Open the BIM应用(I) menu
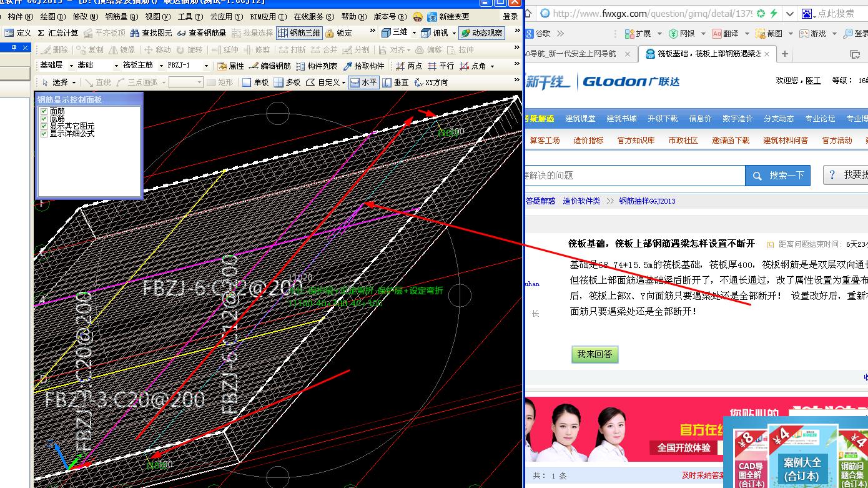The height and width of the screenshot is (488, 868). point(268,17)
